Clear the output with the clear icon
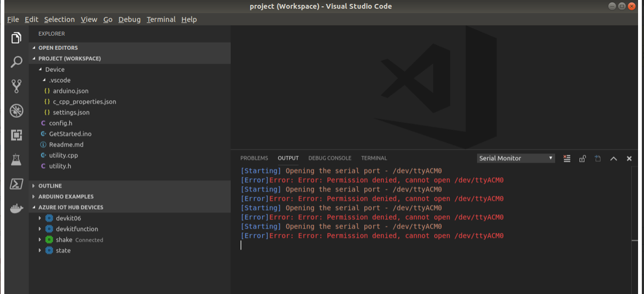This screenshot has width=644, height=294. point(567,158)
